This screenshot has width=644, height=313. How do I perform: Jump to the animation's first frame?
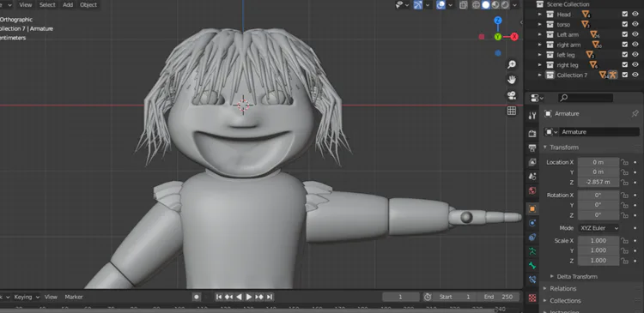(219, 297)
